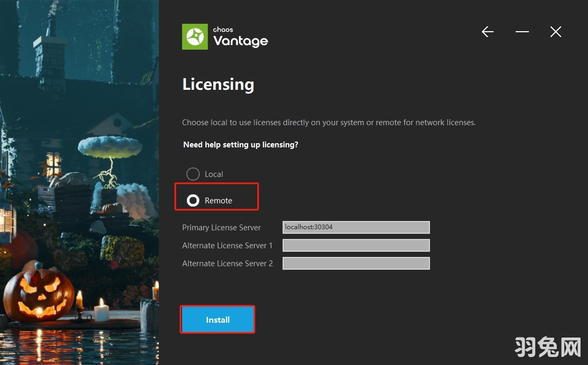The width and height of the screenshot is (588, 365).
Task: Click the Alternate License Server 2 label
Action: 227,263
